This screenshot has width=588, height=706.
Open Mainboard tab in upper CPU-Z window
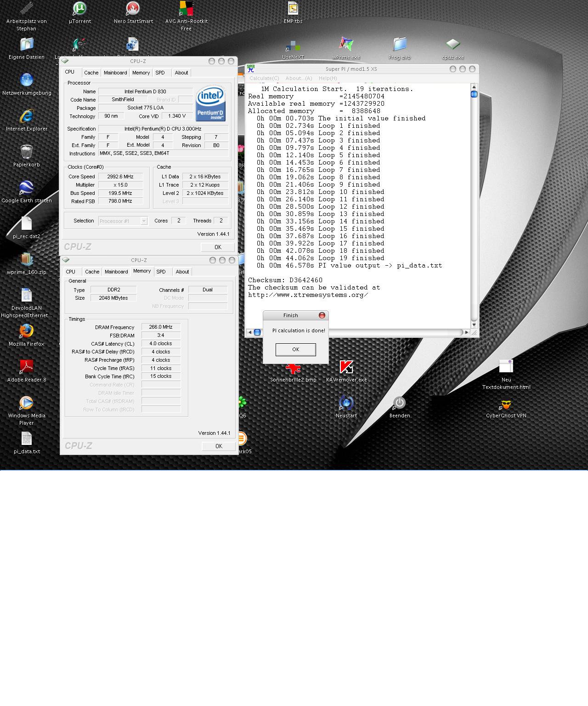click(115, 73)
